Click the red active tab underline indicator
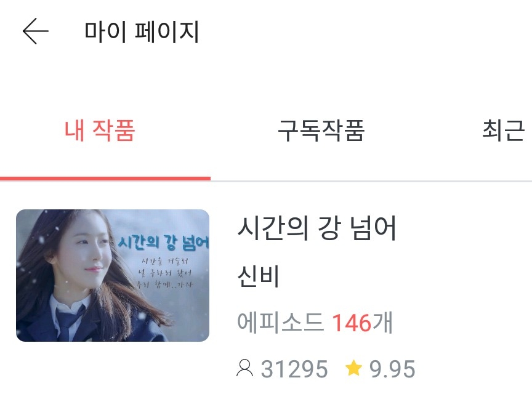The height and width of the screenshot is (399, 532). 105,179
